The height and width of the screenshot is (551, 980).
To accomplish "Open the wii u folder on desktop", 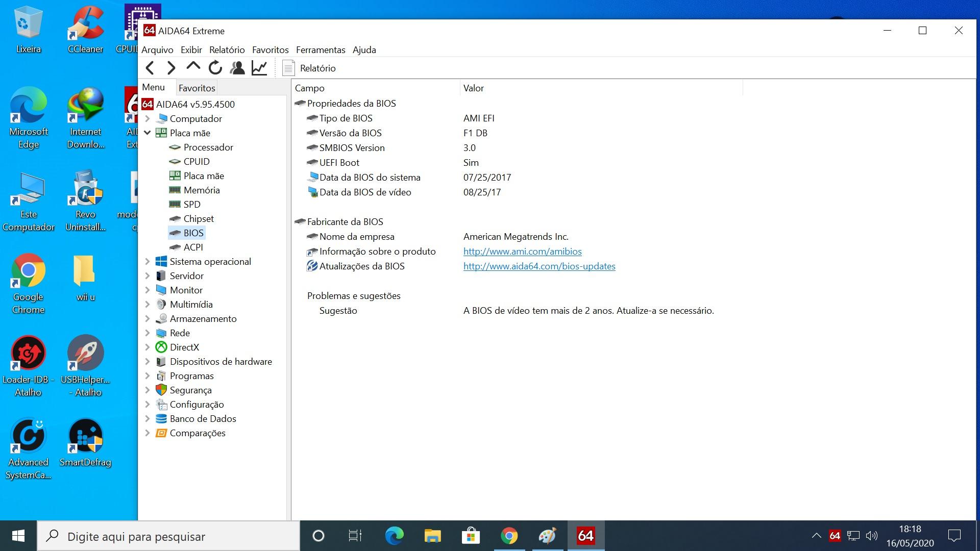I will tap(85, 278).
